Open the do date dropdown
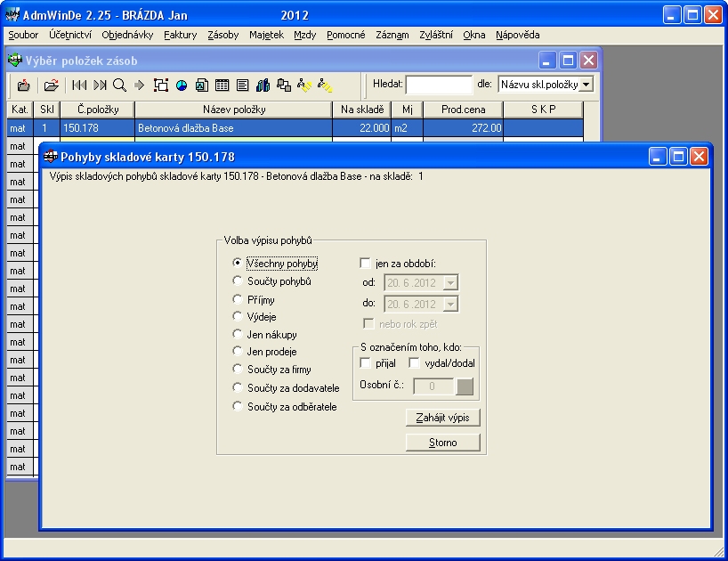728x561 pixels. pyautogui.click(x=450, y=304)
